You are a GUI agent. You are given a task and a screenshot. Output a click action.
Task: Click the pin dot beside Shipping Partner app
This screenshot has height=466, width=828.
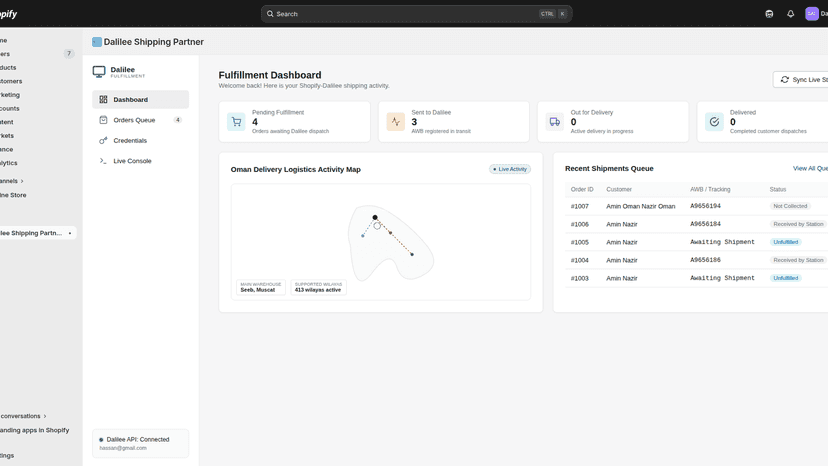tap(70, 233)
